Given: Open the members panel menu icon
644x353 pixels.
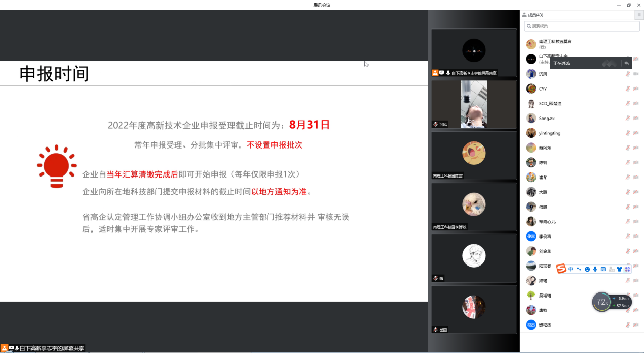Looking at the screenshot, I should tap(639, 15).
